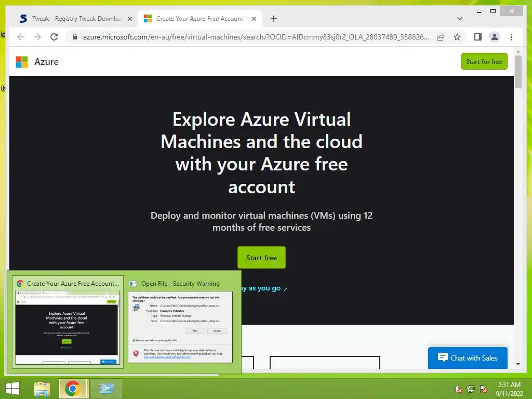The width and height of the screenshot is (532, 399).
Task: Click the network tray icon
Action: tap(471, 389)
